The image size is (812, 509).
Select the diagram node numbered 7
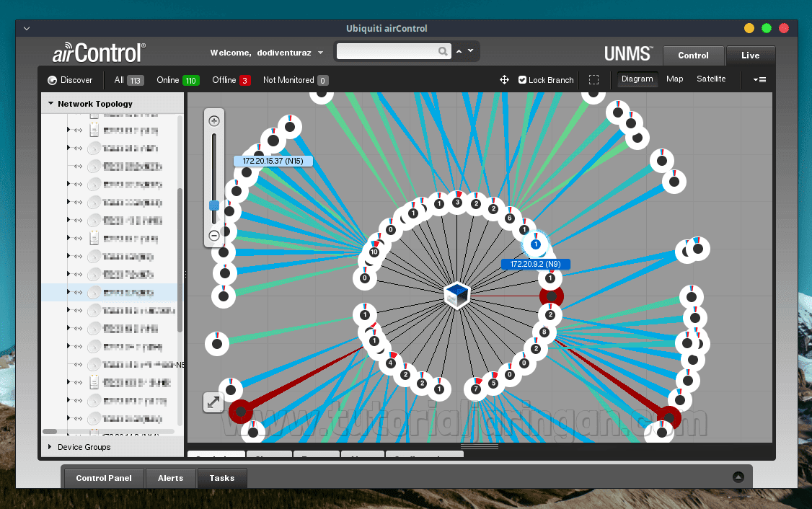pyautogui.click(x=476, y=389)
